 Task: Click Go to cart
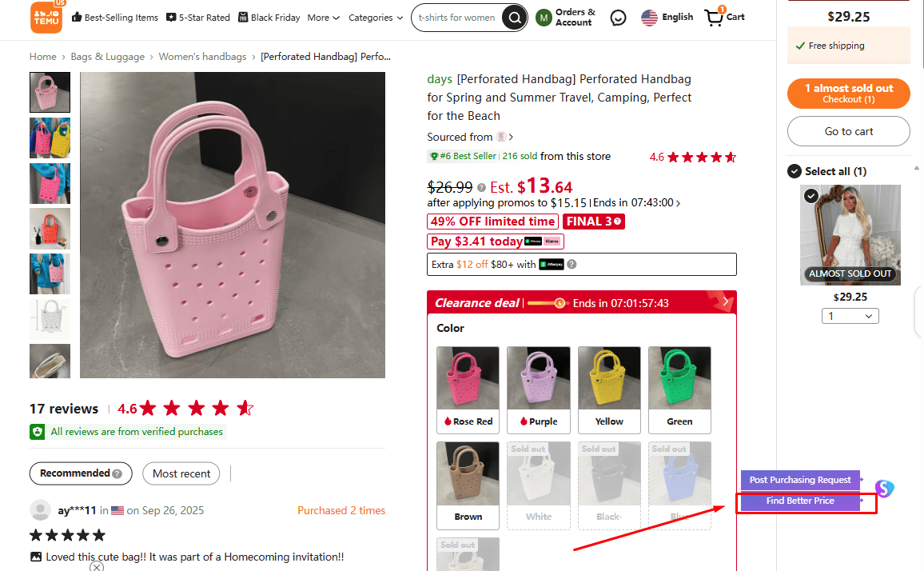pos(848,130)
